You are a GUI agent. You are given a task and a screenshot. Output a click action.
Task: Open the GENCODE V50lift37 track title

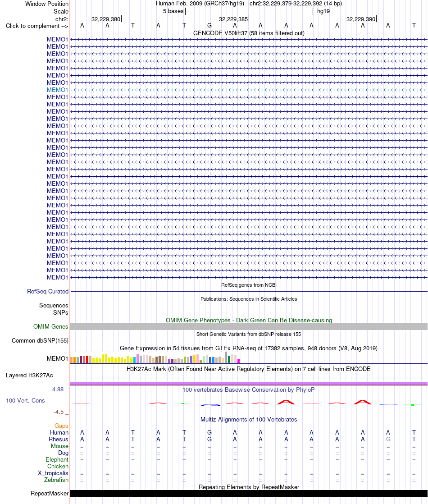pos(249,33)
